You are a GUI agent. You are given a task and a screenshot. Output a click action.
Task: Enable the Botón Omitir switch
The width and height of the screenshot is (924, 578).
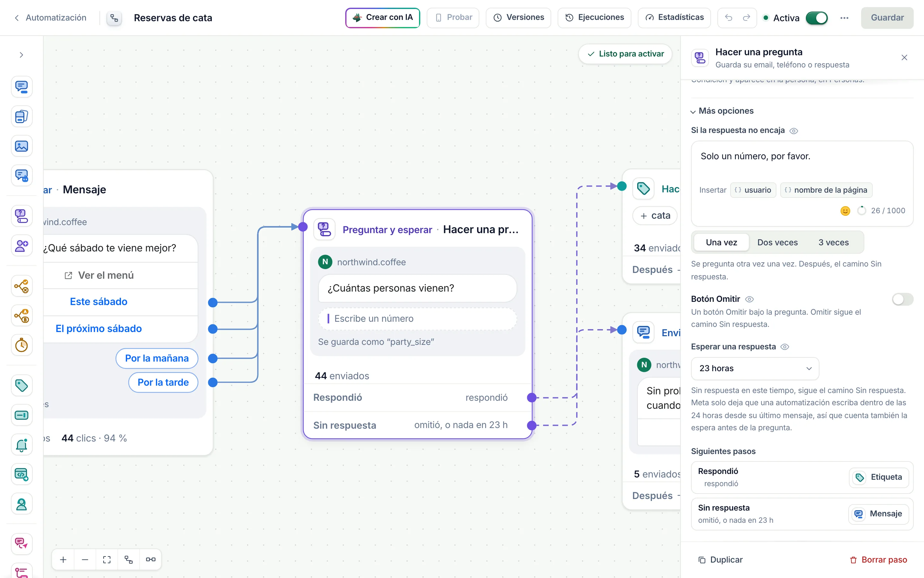tap(902, 299)
